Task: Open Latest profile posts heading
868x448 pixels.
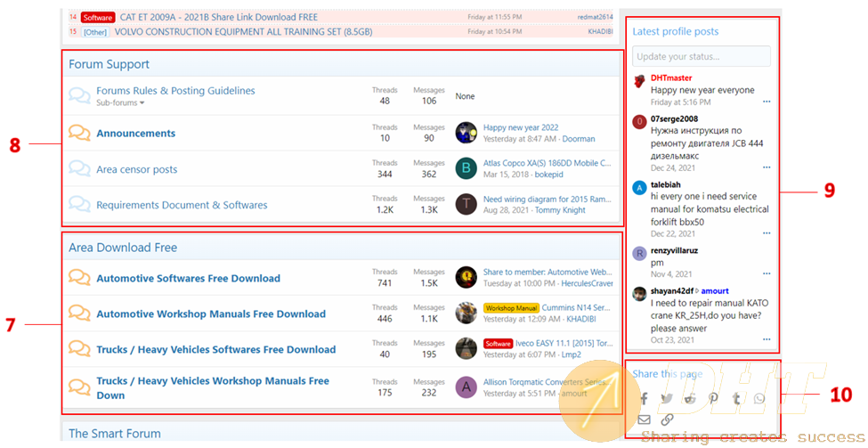Action: click(x=675, y=31)
